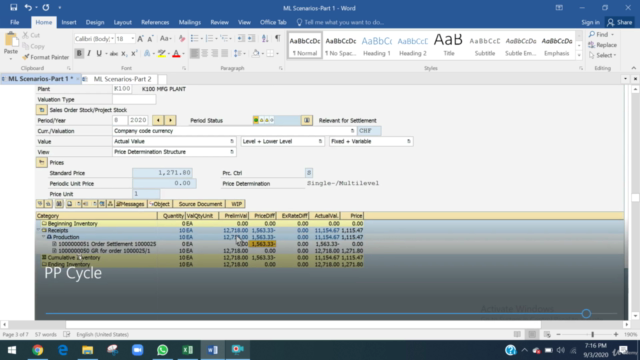
Task: Open the text highlight color picker
Action: (169, 53)
